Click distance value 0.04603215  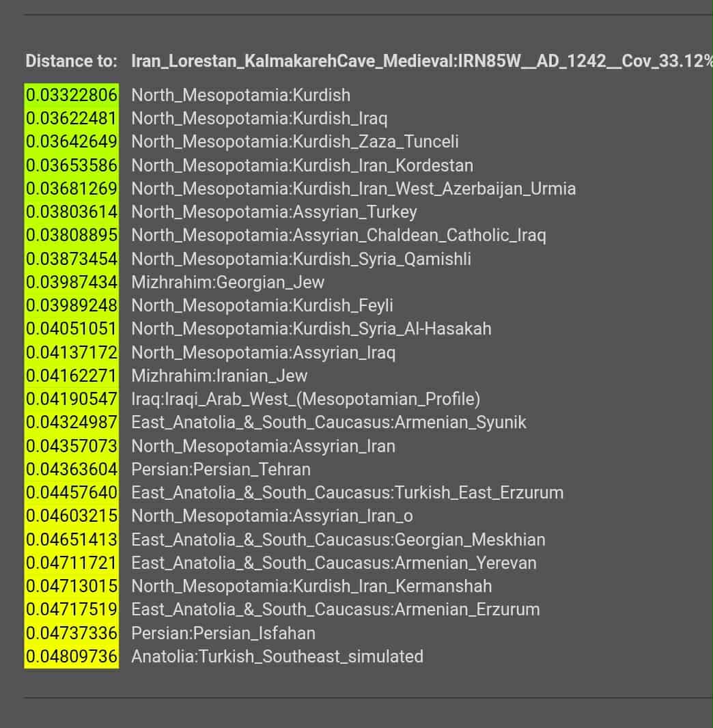click(72, 516)
